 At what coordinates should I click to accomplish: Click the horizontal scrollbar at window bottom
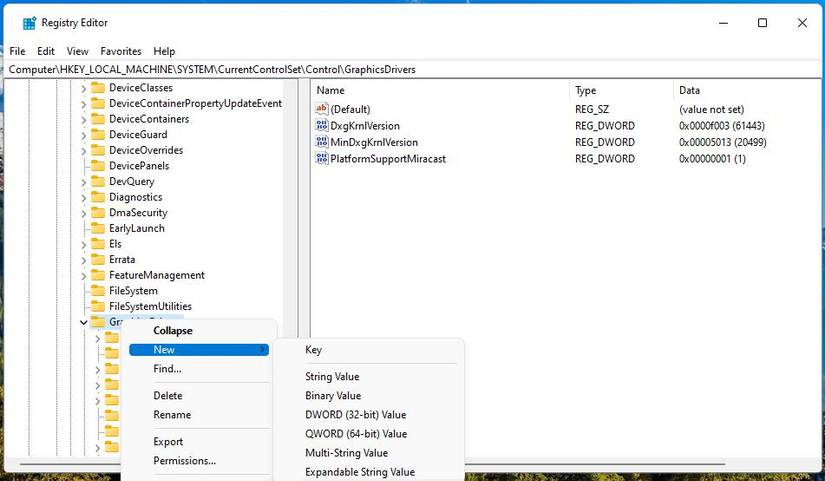coord(374,464)
